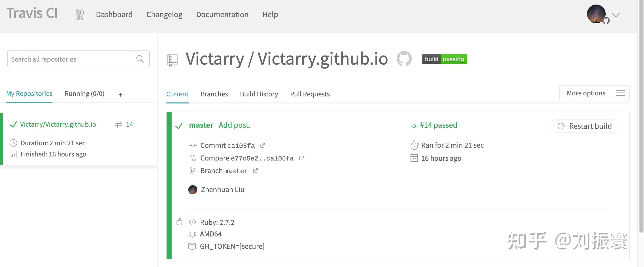Open external link icon after Branch master

tap(255, 171)
